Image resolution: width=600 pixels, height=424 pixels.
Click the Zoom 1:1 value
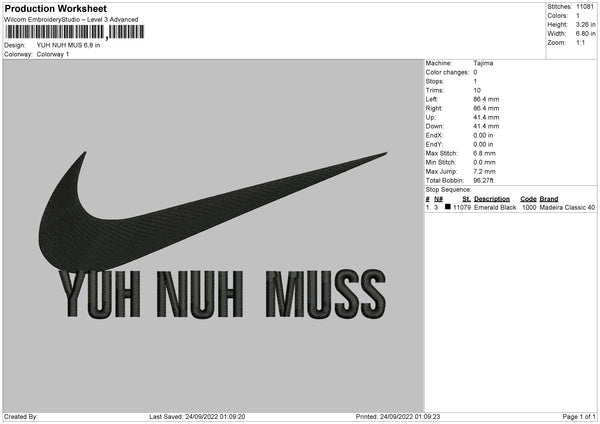(x=580, y=42)
